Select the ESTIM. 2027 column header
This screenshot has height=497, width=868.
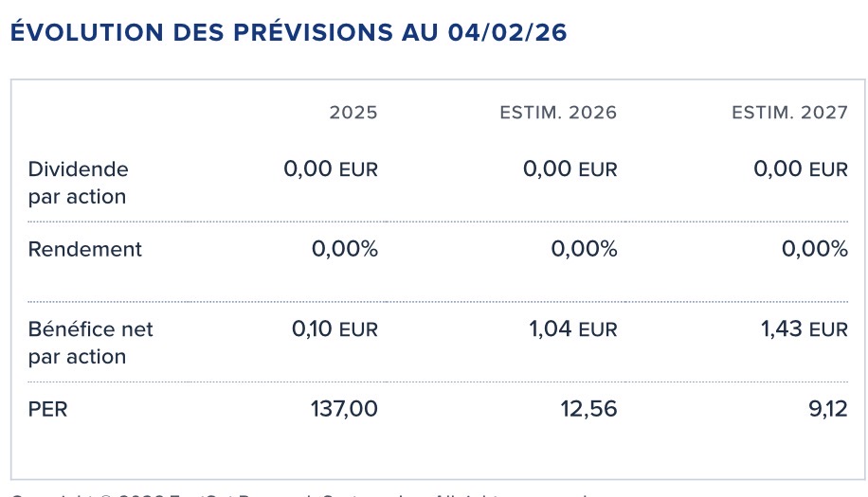point(789,113)
